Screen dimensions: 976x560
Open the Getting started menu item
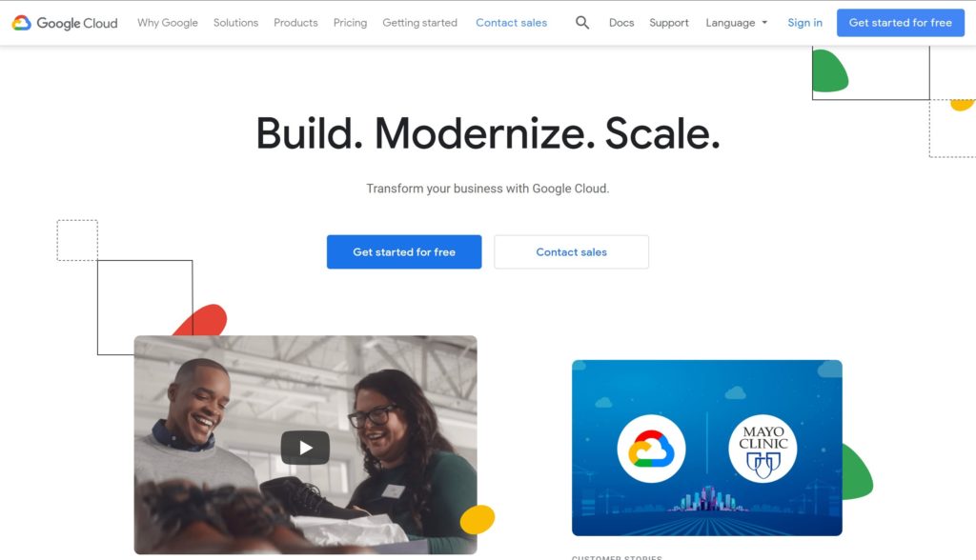pos(419,23)
